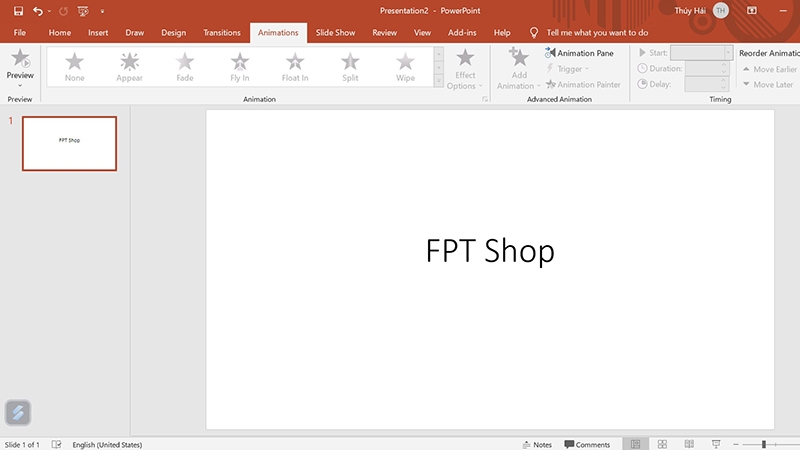Apply the Wipe animation
The height and width of the screenshot is (450, 800).
(x=405, y=67)
